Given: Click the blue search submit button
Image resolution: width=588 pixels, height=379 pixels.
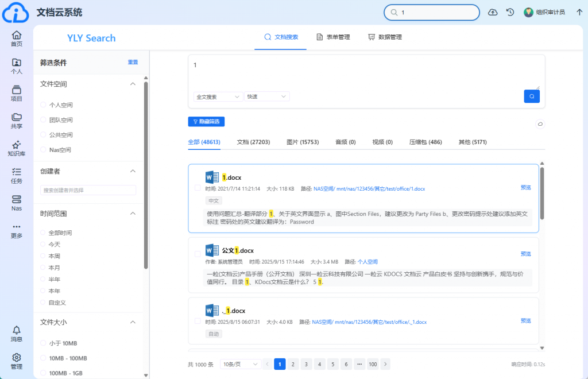Looking at the screenshot, I should [x=531, y=96].
